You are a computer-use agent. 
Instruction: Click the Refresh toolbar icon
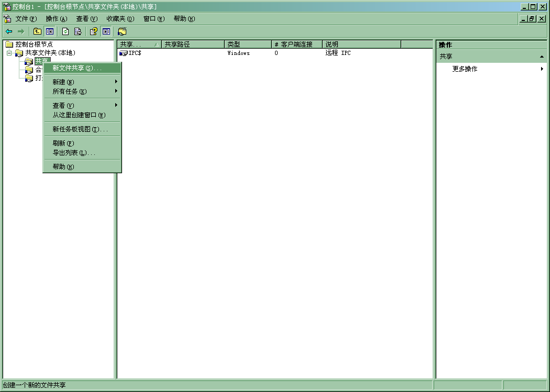point(65,31)
